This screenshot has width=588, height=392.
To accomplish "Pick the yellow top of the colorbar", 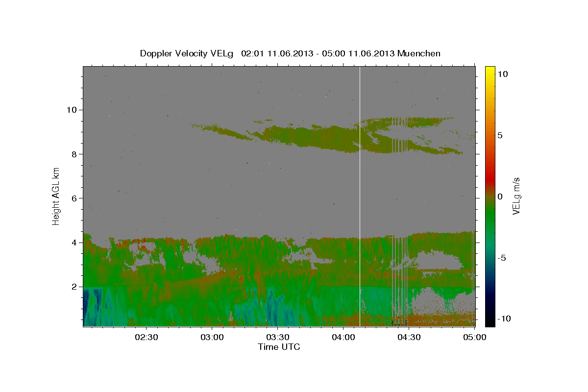I will 490,70.
